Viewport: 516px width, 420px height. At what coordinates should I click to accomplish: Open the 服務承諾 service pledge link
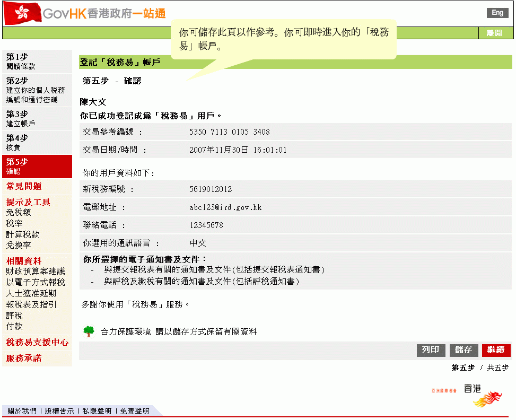pos(24,358)
